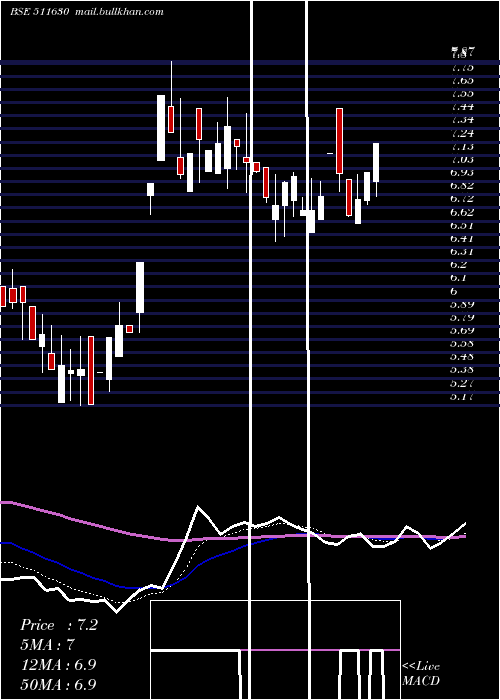Screen dimensions: 500x700
Task: Click the long red candle peaking near 7.44
Action: pyautogui.click(x=339, y=141)
